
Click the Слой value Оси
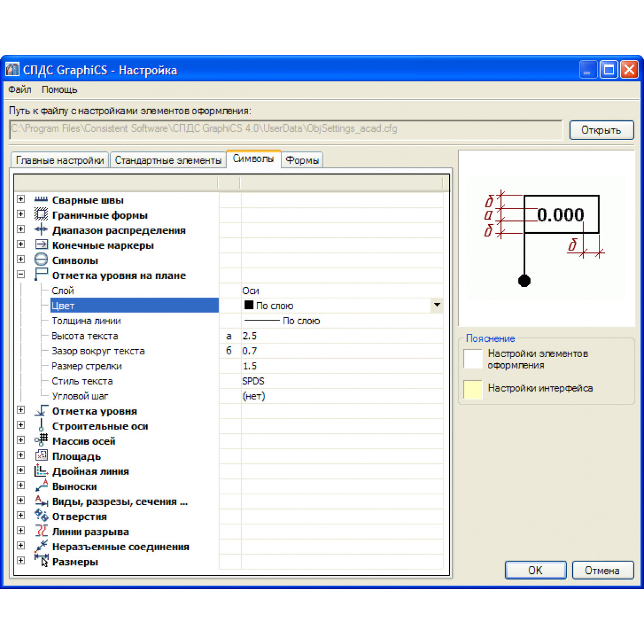click(x=250, y=291)
